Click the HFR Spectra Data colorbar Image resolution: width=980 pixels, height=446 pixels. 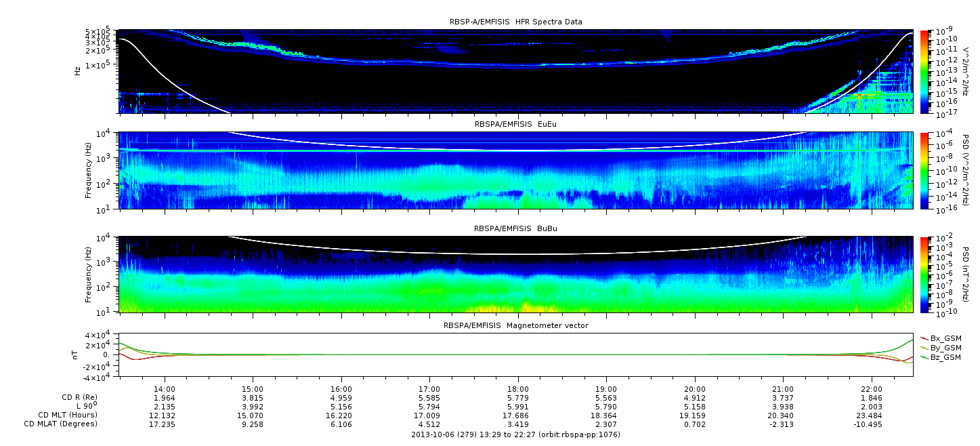[924, 71]
